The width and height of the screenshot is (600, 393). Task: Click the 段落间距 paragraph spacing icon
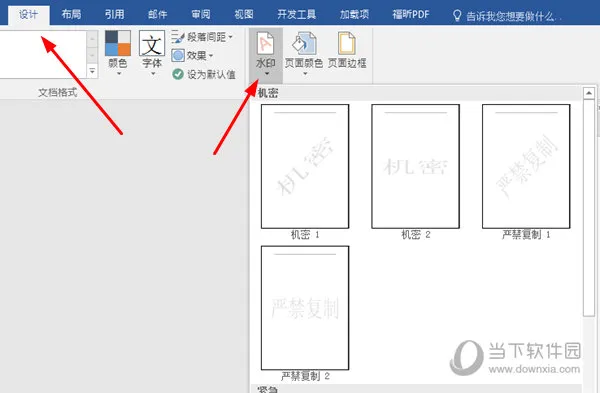click(178, 37)
